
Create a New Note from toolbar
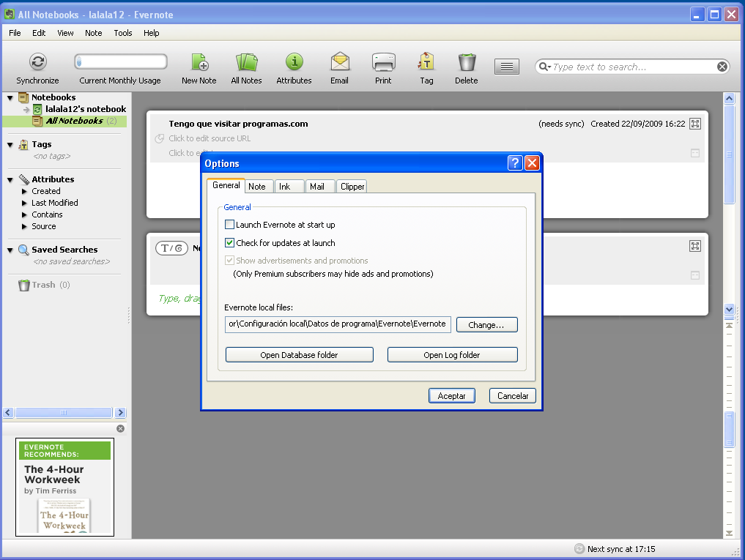(199, 61)
